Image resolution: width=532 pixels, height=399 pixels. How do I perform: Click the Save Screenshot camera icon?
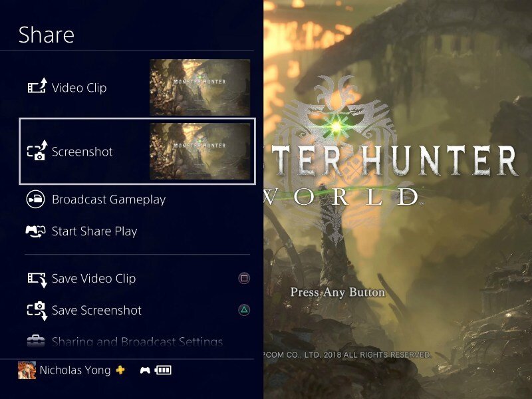(37, 311)
